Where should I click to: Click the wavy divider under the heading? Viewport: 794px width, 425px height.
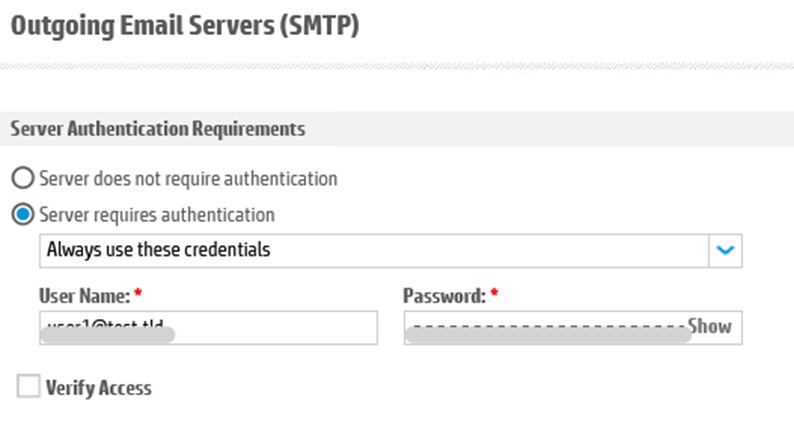coord(397,66)
